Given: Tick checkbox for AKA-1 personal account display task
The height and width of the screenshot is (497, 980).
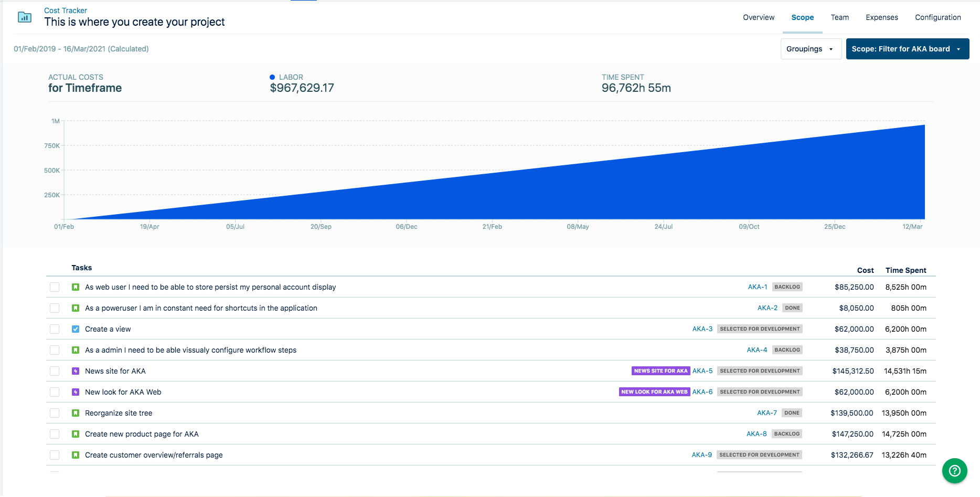Looking at the screenshot, I should click(x=55, y=287).
